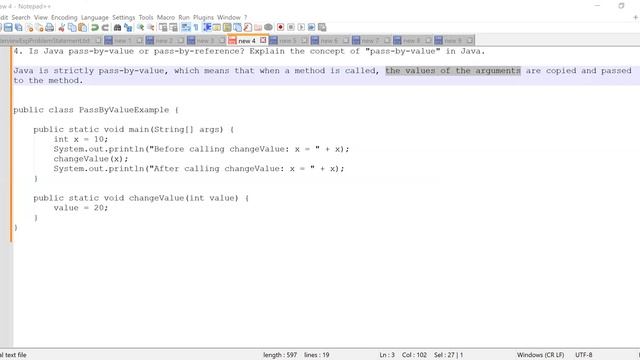Open the Search menu
The width and height of the screenshot is (640, 360).
point(21,18)
